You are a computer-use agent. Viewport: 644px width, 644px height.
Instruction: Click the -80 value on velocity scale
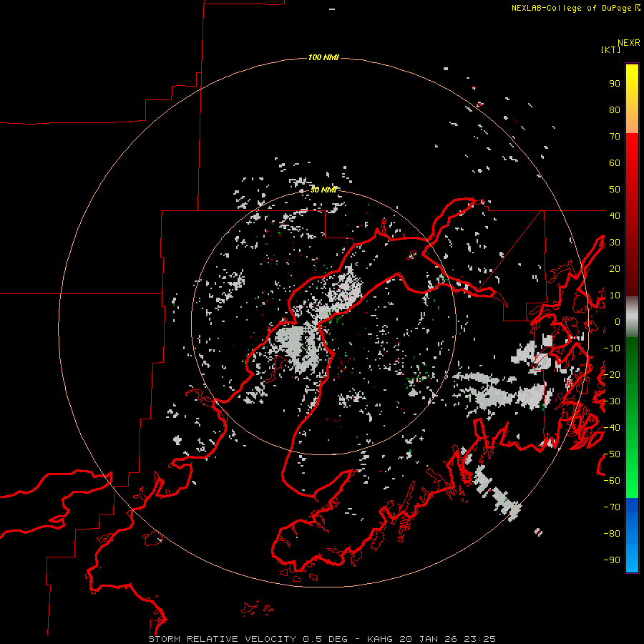612,534
